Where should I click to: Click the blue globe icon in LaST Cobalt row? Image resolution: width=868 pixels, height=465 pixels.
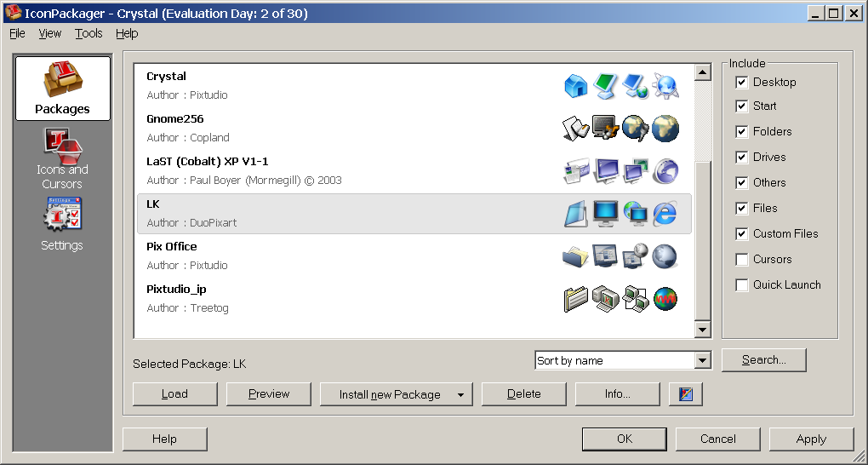coord(665,171)
